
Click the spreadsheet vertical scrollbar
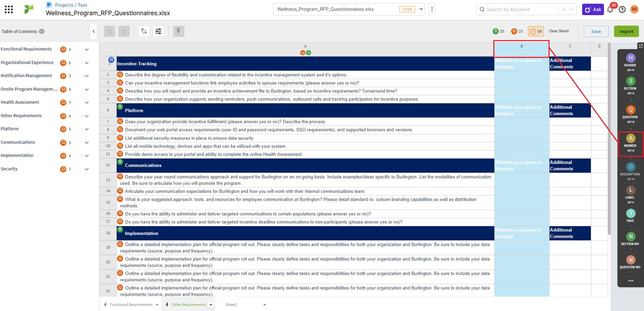tap(609, 139)
